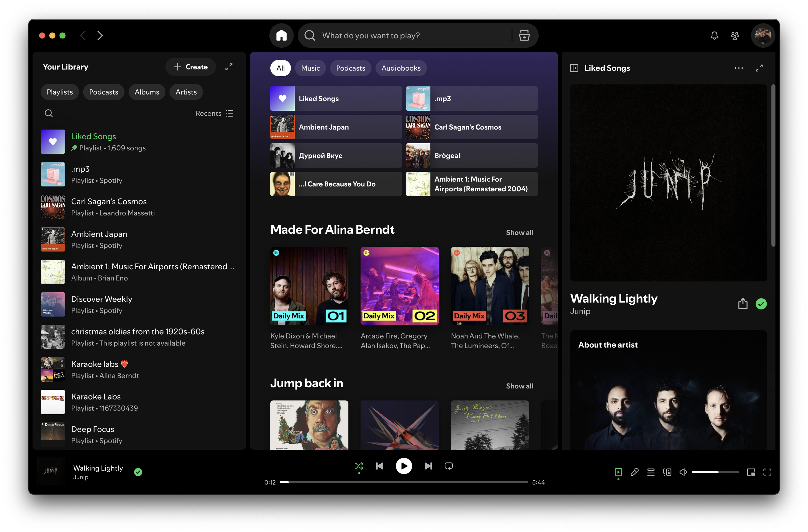Filter library by Albums
808x532 pixels.
(x=147, y=92)
